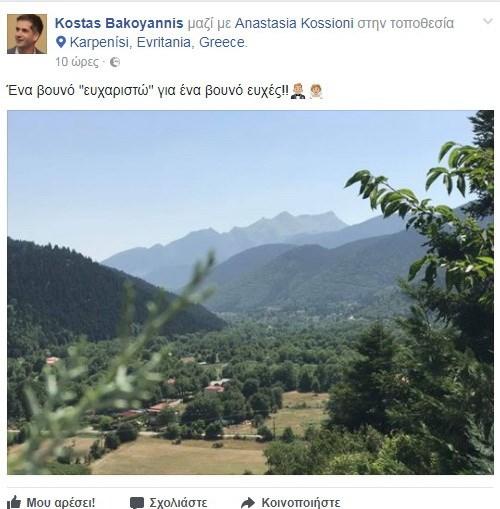Click the στην τοποθεσία text
Viewport: 500px width, 509px height.
point(405,23)
